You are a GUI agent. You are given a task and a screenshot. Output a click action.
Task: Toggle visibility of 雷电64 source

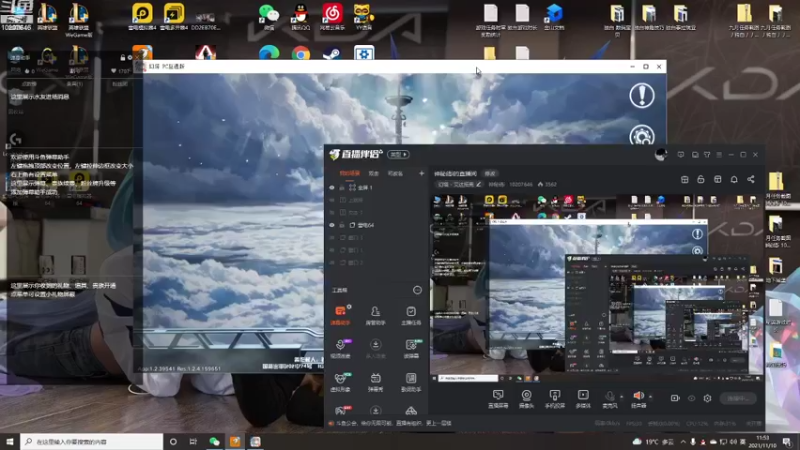click(332, 225)
